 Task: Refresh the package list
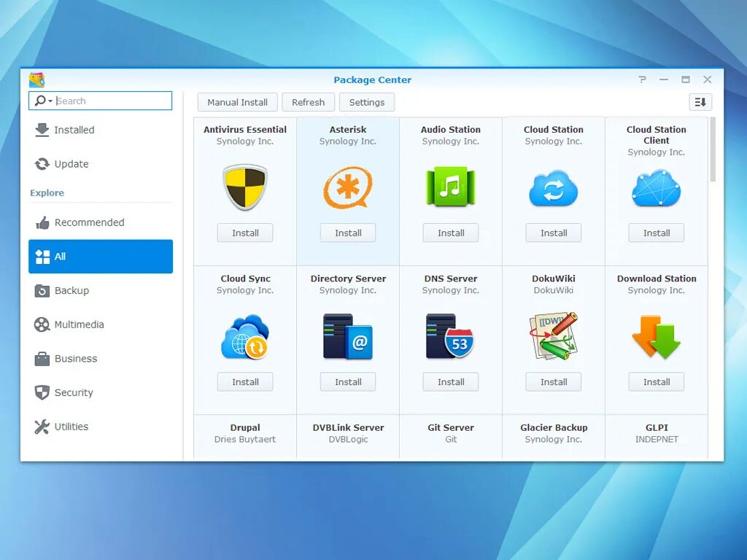click(308, 102)
